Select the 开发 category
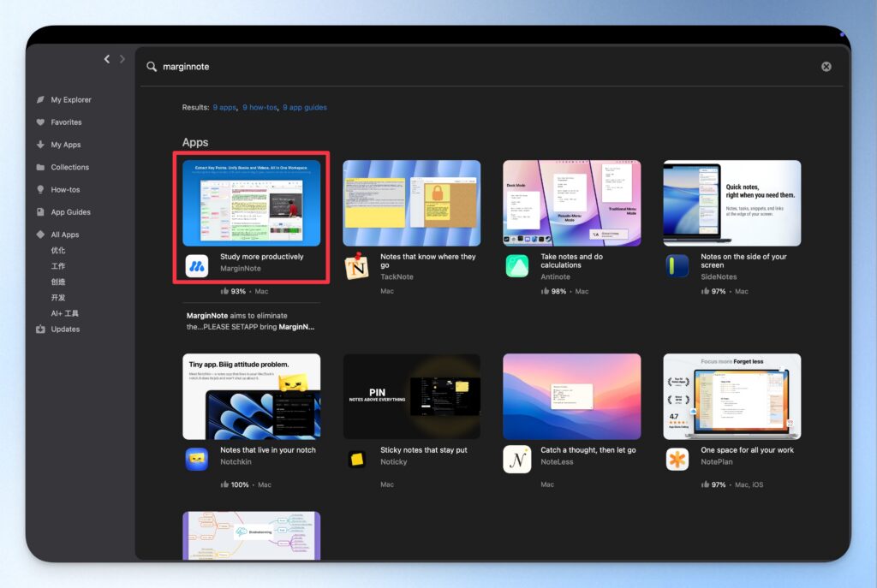877x588 pixels. (58, 297)
